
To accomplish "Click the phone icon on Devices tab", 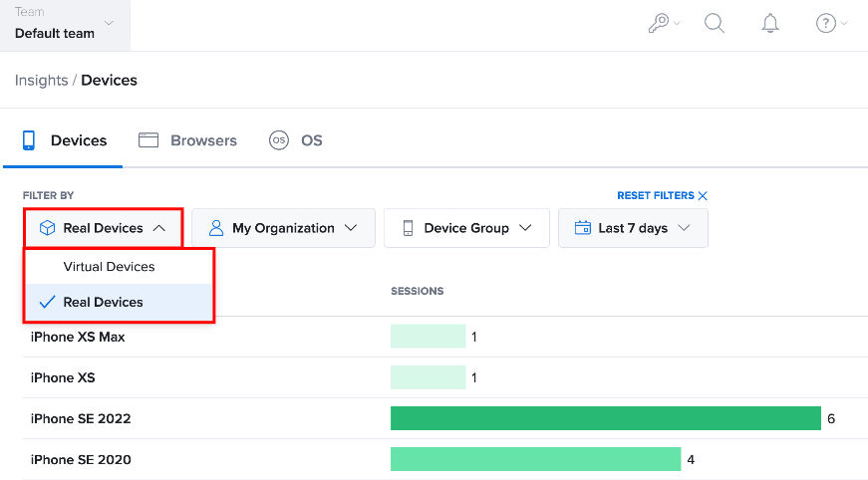I will click(29, 140).
